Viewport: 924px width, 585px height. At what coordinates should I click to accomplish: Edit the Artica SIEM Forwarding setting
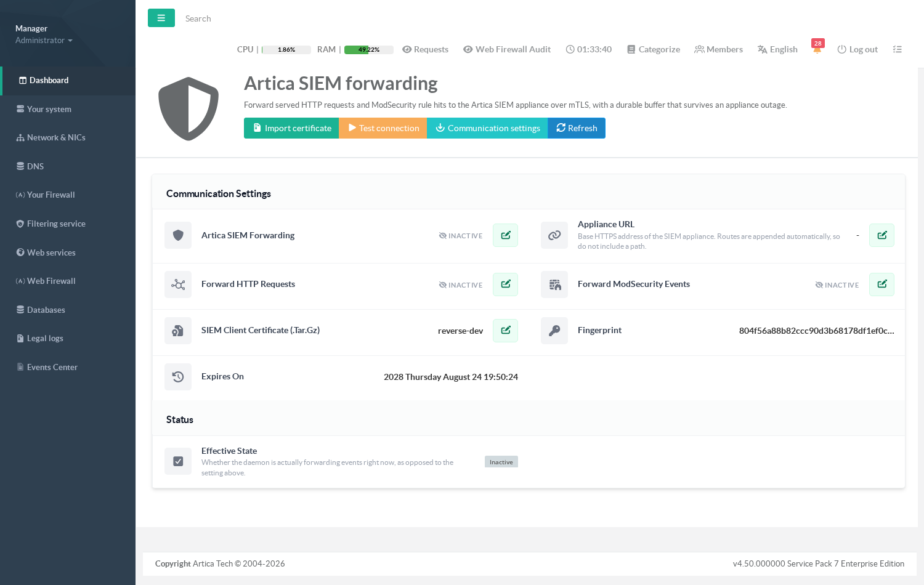pyautogui.click(x=505, y=235)
